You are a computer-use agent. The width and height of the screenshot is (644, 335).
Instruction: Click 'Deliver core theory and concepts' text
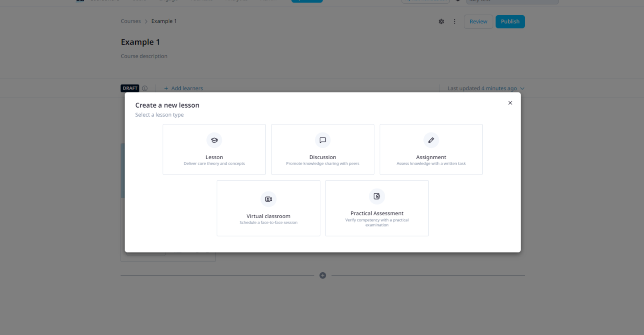[x=214, y=164]
